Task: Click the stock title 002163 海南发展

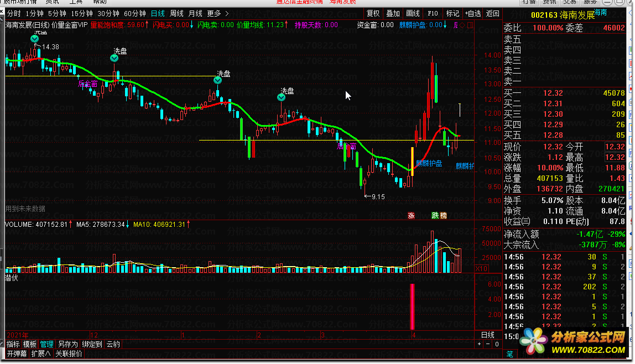Action: tap(563, 15)
